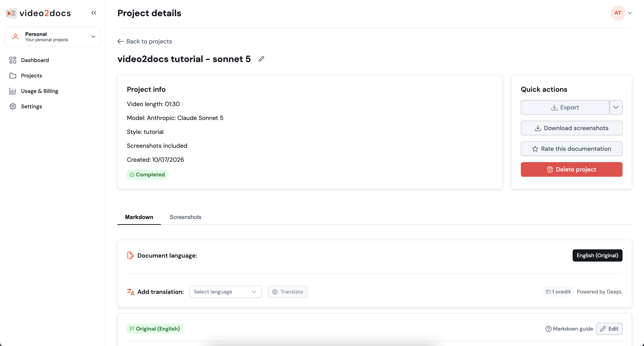644x346 pixels.
Task: Click the Translate button
Action: point(288,292)
